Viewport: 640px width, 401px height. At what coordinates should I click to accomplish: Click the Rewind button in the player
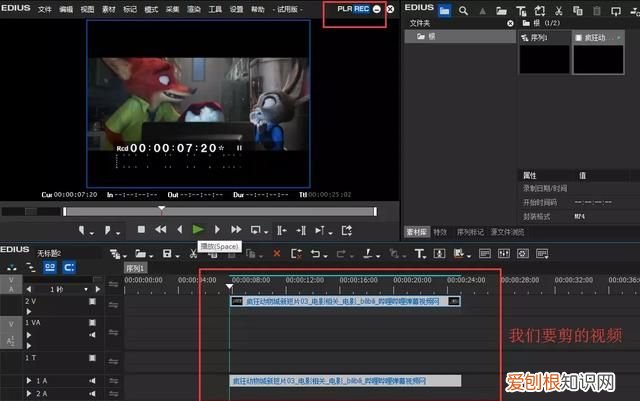(161, 229)
